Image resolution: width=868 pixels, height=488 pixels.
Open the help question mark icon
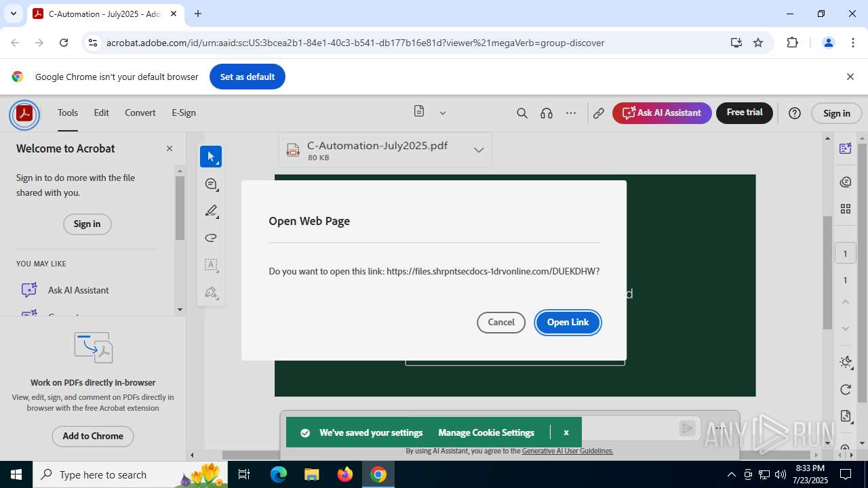pos(795,113)
